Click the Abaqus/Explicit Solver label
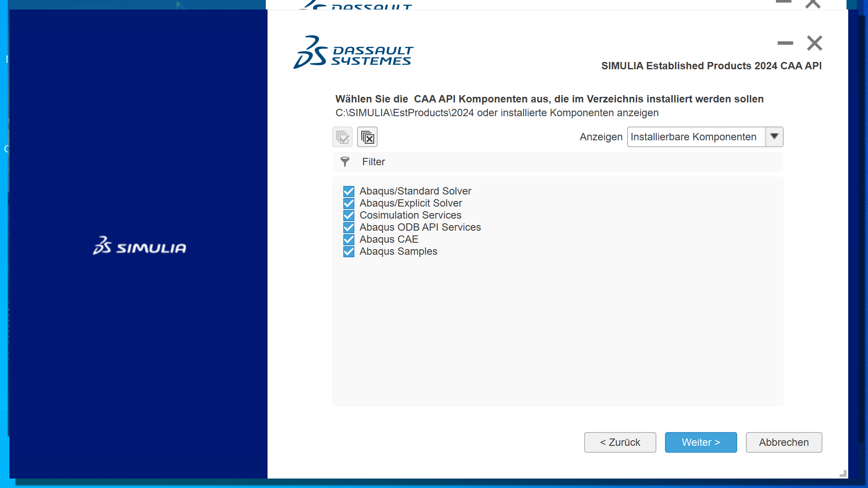The width and height of the screenshot is (868, 488). pyautogui.click(x=411, y=203)
